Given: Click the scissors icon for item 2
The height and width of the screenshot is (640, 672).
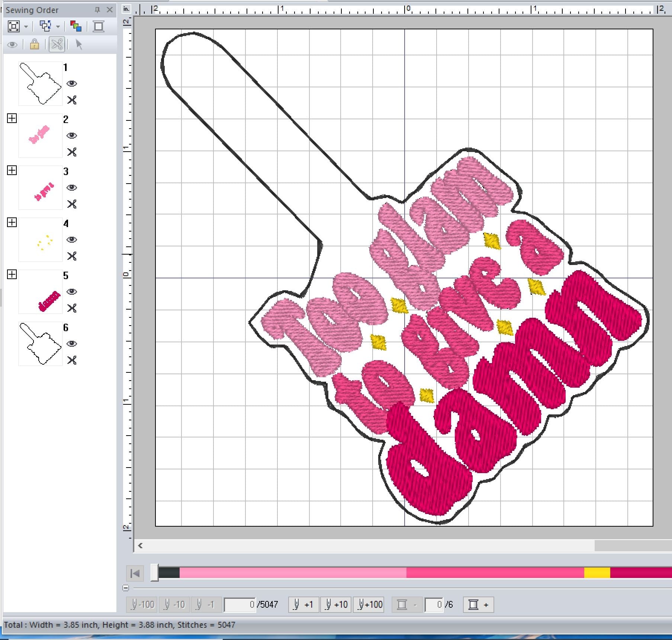Looking at the screenshot, I should pyautogui.click(x=72, y=152).
